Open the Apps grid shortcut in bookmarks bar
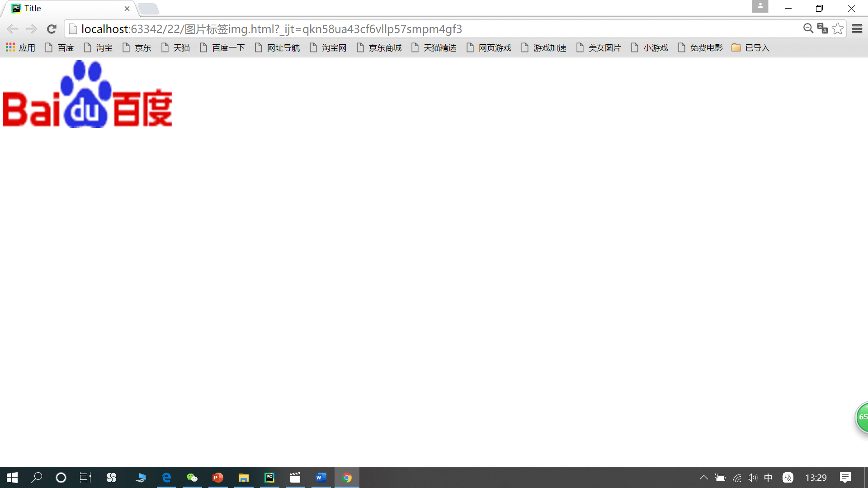Viewport: 868px width, 488px height. (20, 47)
